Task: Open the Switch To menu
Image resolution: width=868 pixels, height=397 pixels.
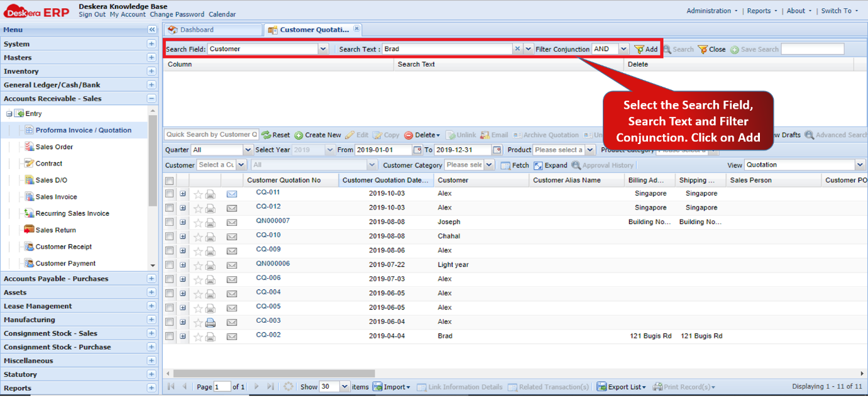Action: pyautogui.click(x=840, y=11)
